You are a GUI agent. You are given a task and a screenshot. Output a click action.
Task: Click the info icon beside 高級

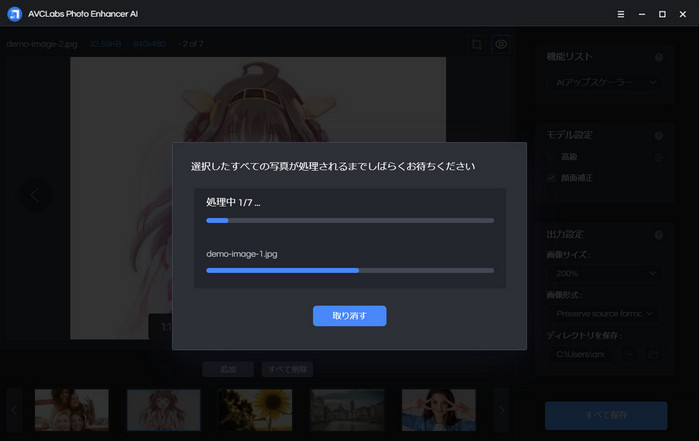pos(658,157)
